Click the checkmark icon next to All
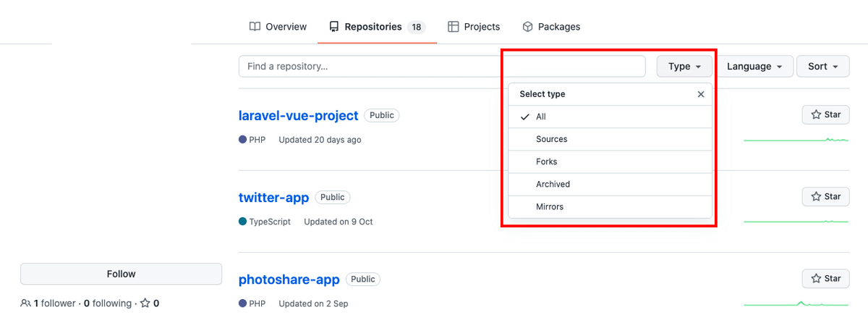The width and height of the screenshot is (868, 323). pyautogui.click(x=524, y=117)
